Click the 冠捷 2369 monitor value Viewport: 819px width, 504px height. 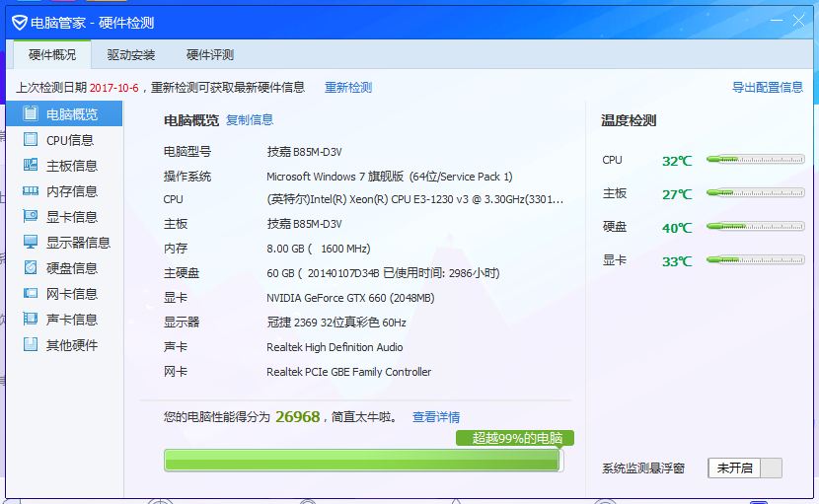tap(335, 323)
